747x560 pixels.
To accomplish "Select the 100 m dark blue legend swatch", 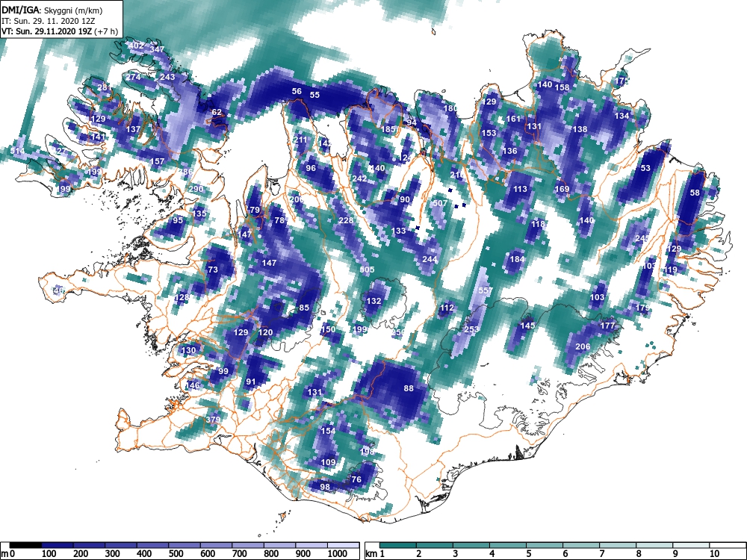I will tap(58, 545).
